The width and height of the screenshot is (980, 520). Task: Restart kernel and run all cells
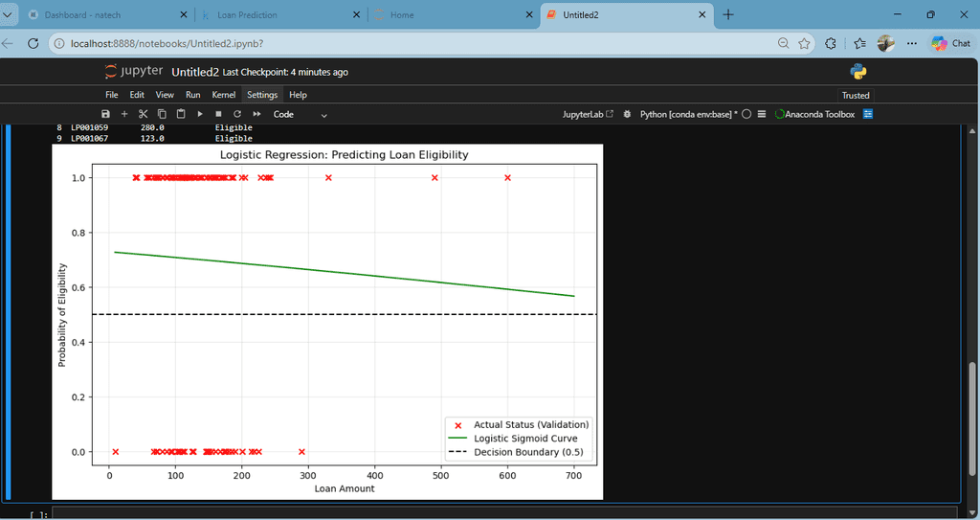[x=256, y=114]
